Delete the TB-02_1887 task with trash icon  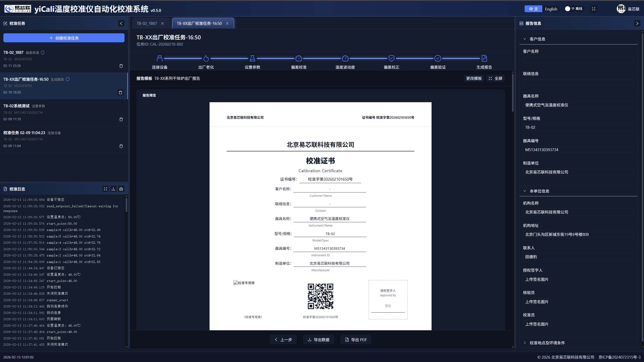pyautogui.click(x=121, y=66)
